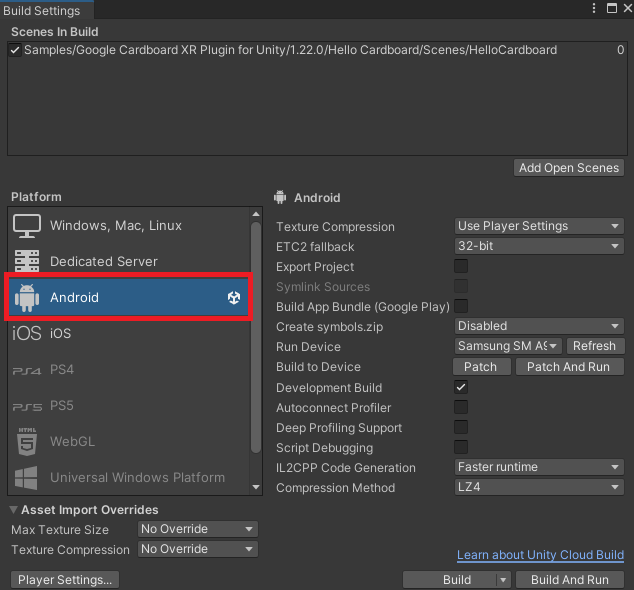Disable the Development Build checkbox

coord(461,387)
